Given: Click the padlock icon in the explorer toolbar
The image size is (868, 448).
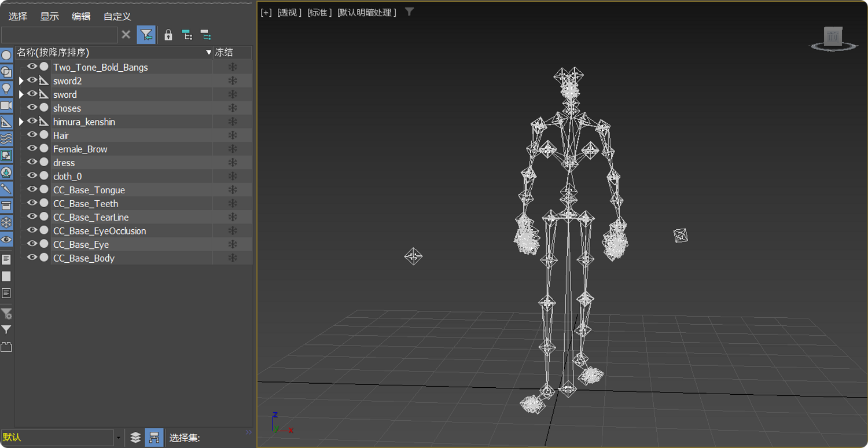Looking at the screenshot, I should 168,35.
